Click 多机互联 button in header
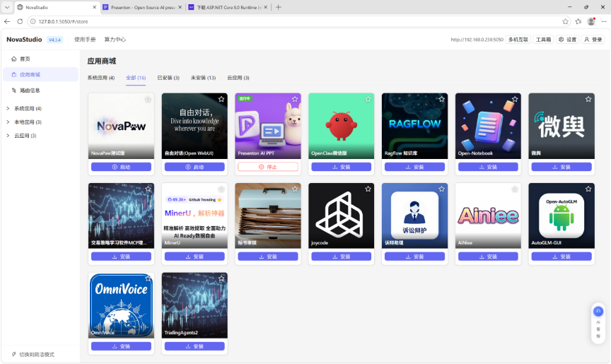This screenshot has width=611, height=364. 518,40
